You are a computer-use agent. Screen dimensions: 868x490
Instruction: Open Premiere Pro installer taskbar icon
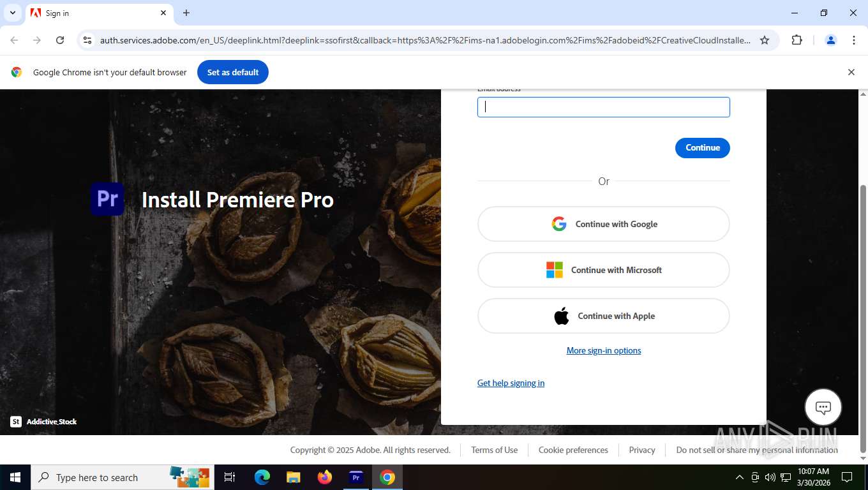point(356,477)
